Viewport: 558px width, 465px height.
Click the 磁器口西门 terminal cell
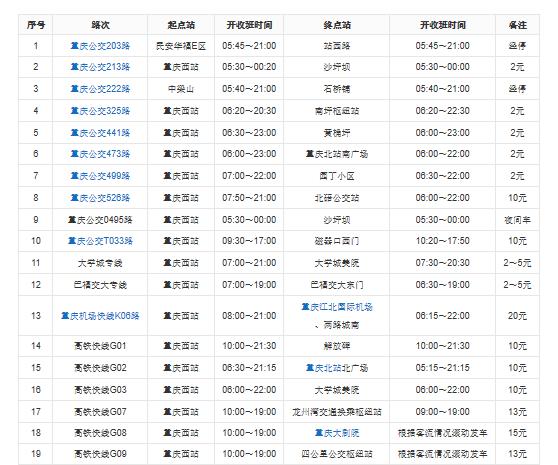pyautogui.click(x=337, y=241)
